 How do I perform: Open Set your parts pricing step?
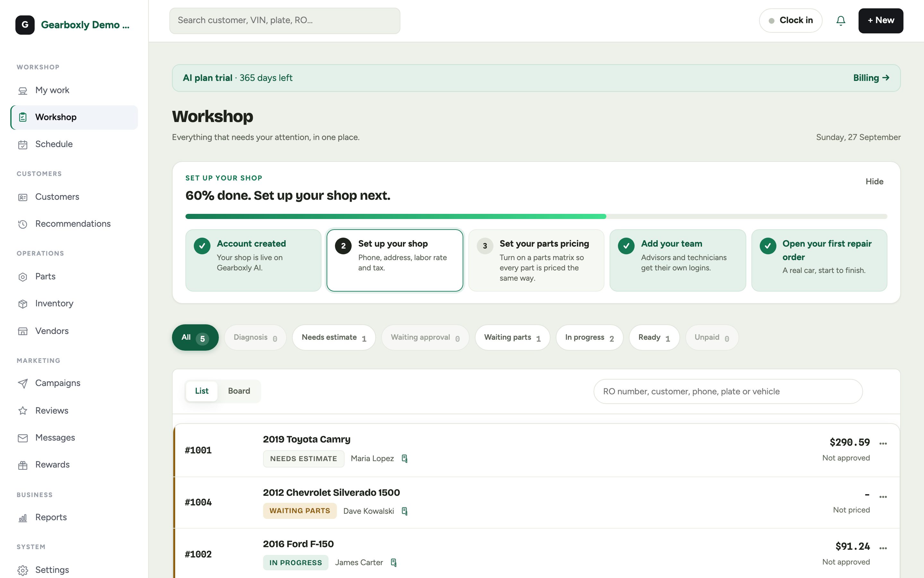click(536, 260)
